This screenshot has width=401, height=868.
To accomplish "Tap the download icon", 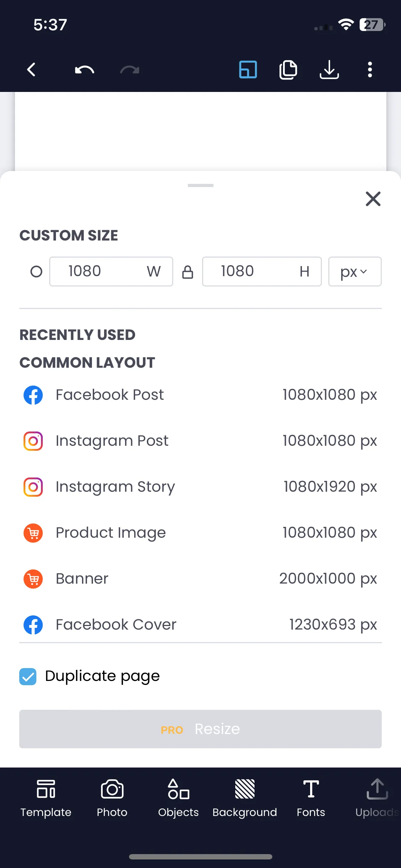I will [329, 69].
